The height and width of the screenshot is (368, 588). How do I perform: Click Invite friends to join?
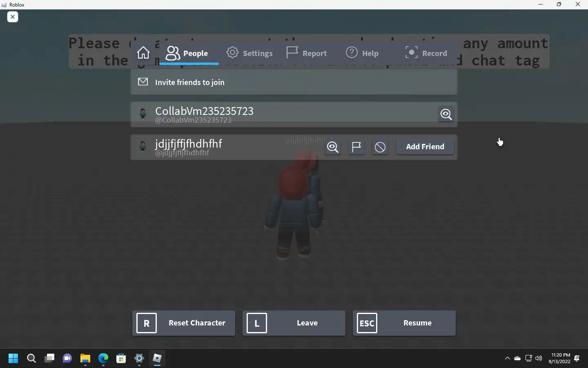[294, 82]
